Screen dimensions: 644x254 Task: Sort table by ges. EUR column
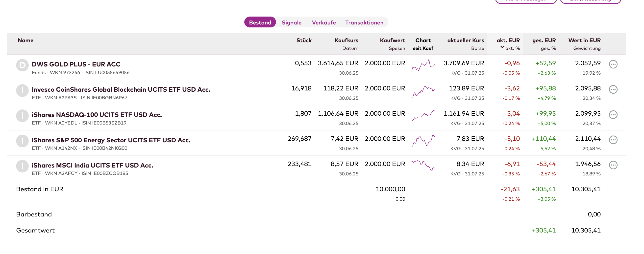(544, 41)
